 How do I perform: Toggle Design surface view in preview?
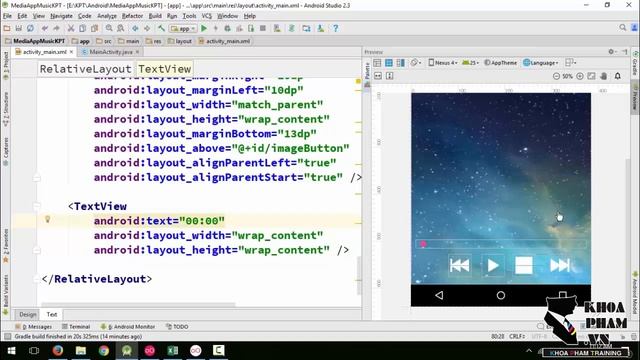pos(377,63)
